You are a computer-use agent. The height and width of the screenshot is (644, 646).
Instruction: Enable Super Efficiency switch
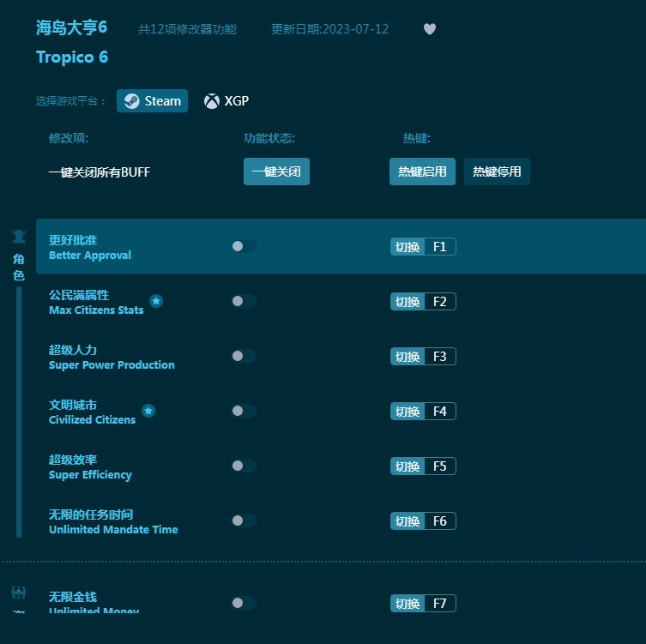(x=244, y=466)
